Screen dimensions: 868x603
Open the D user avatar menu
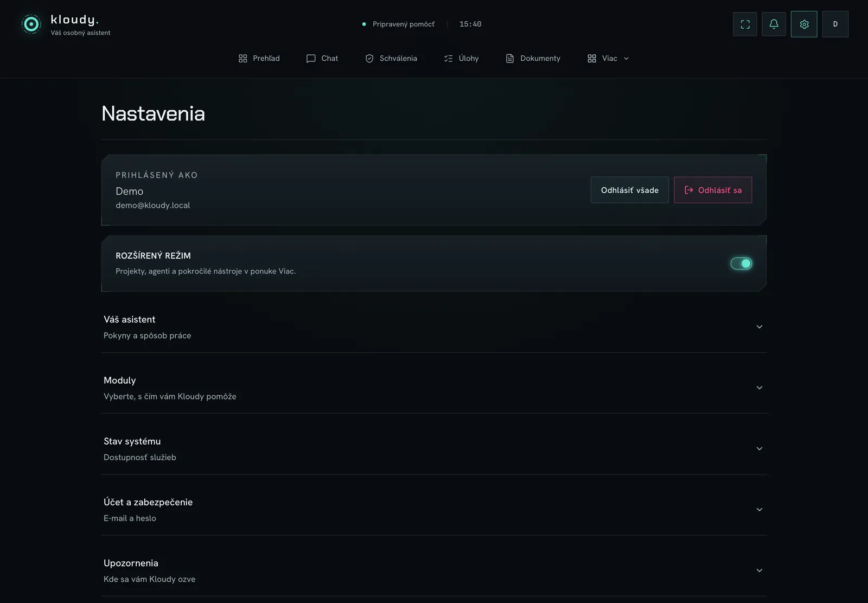[x=835, y=24]
